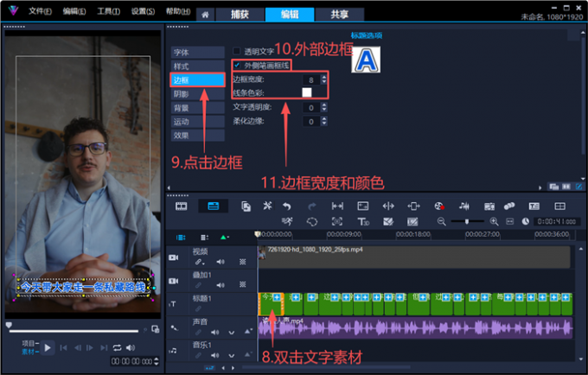Open the 文件 menu
This screenshot has width=588, height=375.
[40, 11]
